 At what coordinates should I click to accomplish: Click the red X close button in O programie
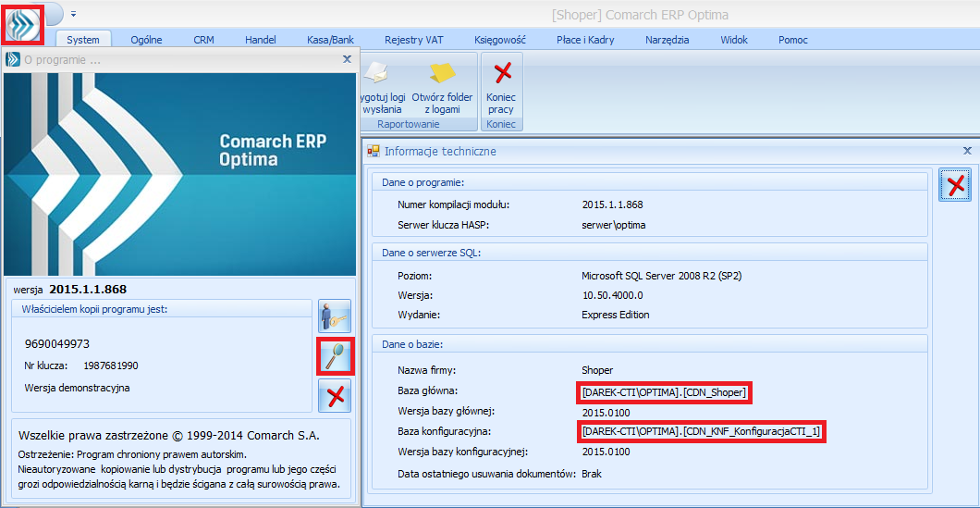coord(335,396)
